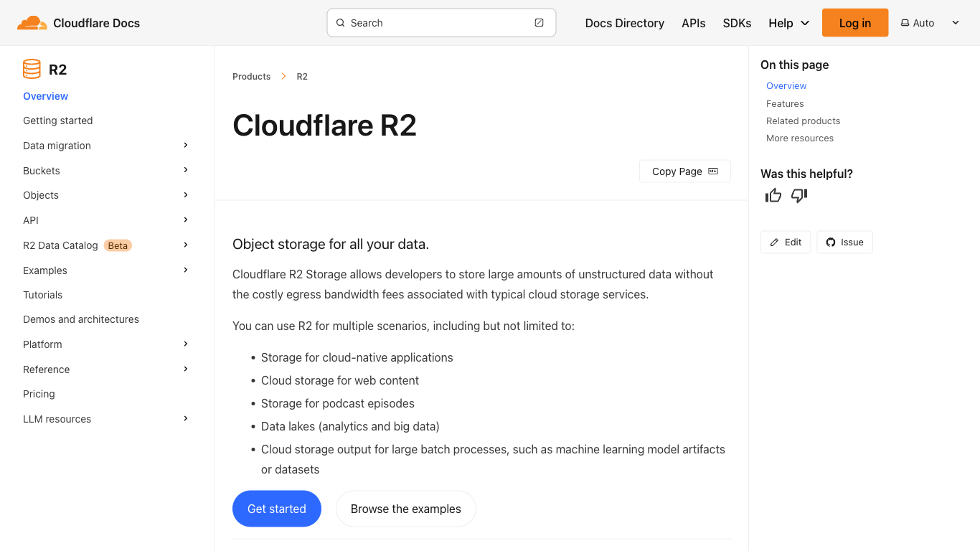Open Pricing in the sidebar
The image size is (980, 551).
point(39,394)
